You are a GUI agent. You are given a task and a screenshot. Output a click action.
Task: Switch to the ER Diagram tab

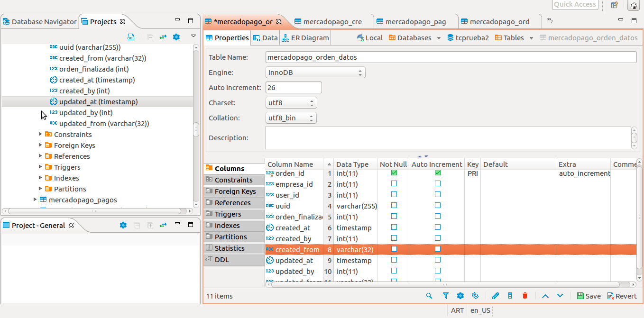[305, 37]
